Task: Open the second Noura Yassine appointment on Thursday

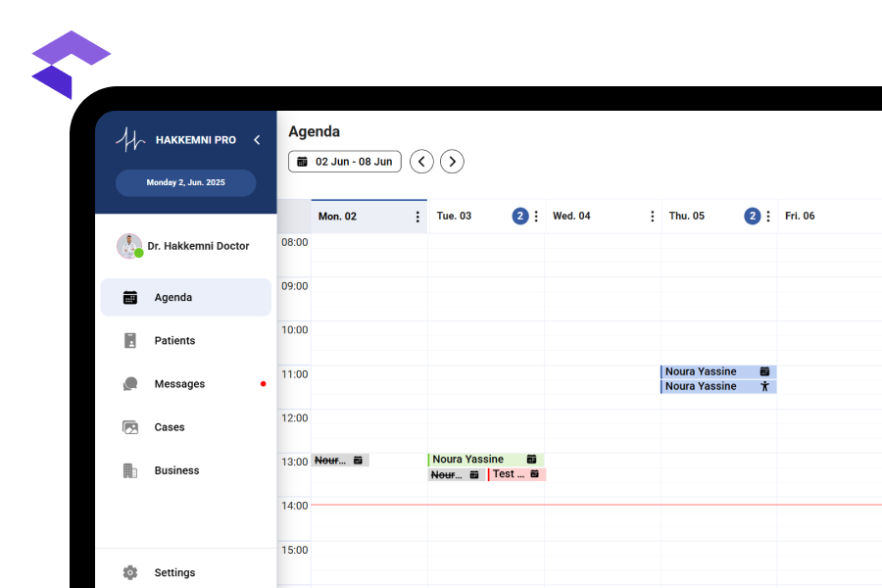Action: coord(718,386)
